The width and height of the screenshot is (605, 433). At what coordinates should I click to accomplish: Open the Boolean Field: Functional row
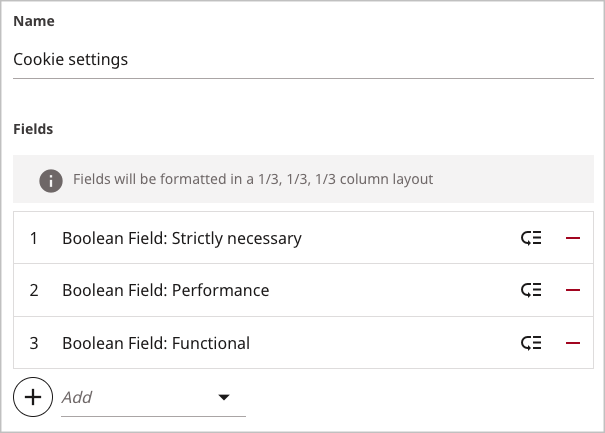point(303,343)
